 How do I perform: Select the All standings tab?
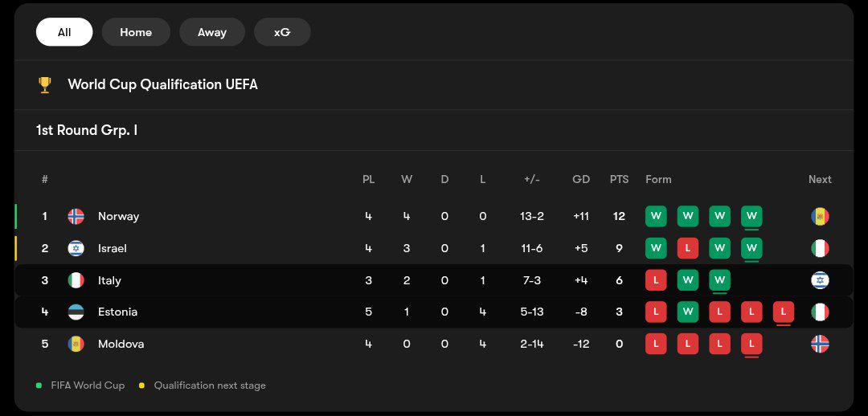64,32
